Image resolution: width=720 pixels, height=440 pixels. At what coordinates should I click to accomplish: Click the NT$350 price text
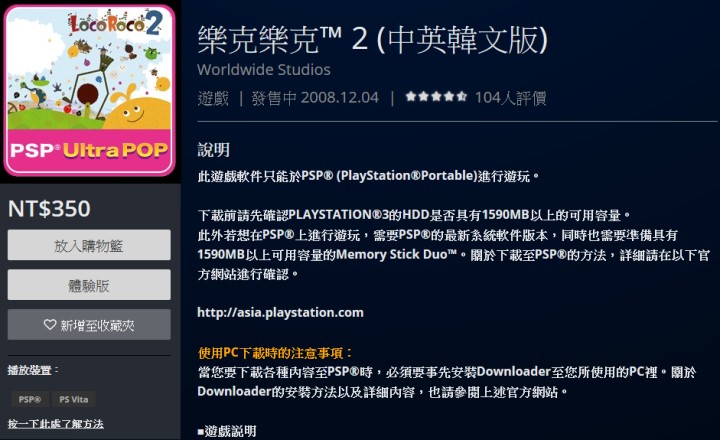point(49,209)
